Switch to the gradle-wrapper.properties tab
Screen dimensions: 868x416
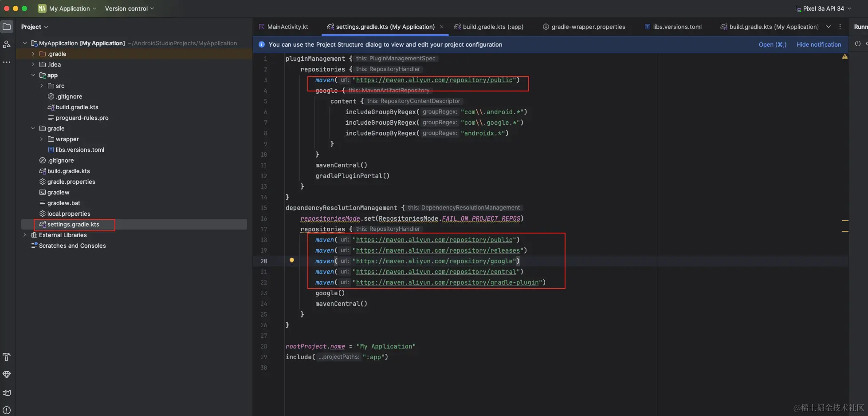(584, 27)
